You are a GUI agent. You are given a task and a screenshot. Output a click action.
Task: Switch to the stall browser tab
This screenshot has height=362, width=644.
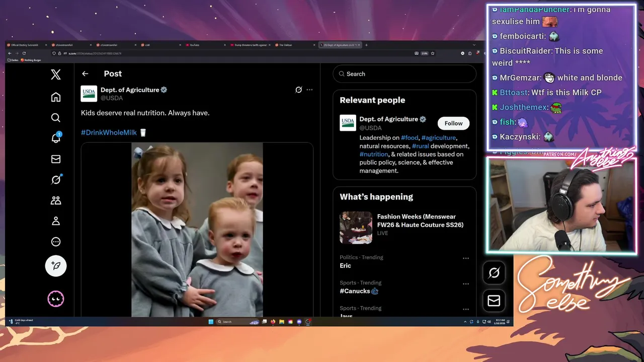[x=160, y=45]
